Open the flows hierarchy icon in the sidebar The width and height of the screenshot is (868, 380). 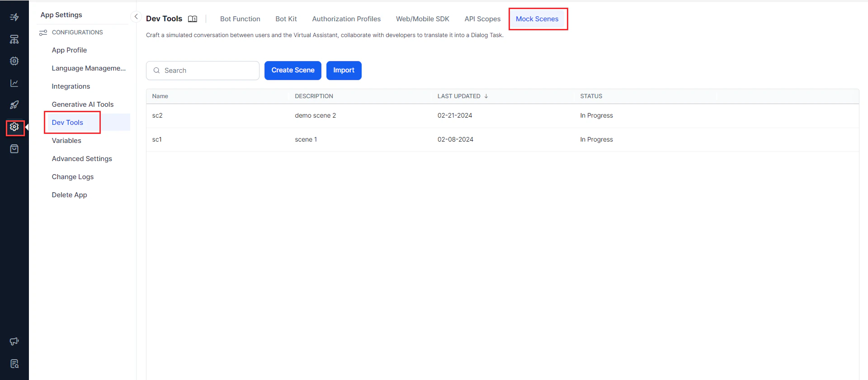14,39
